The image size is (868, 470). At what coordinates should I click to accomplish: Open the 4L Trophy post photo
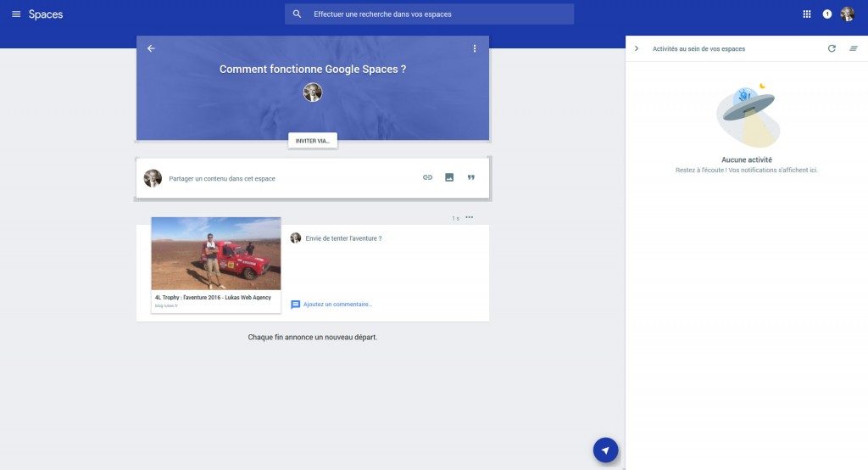coord(216,254)
